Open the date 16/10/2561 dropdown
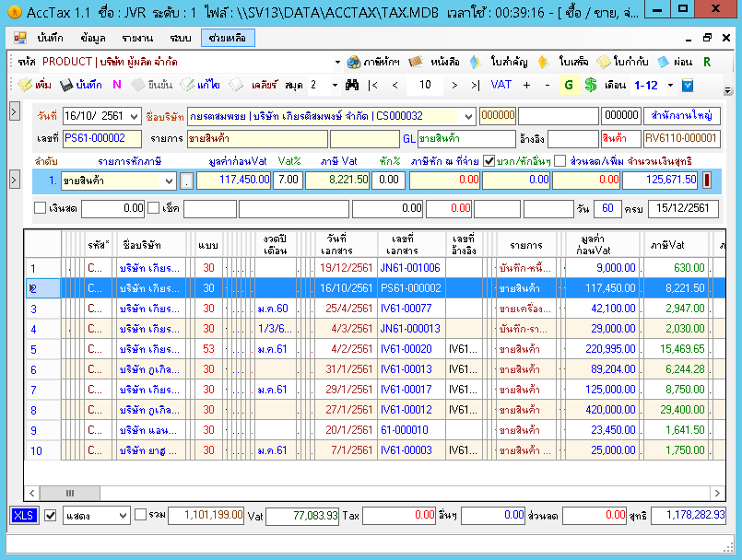This screenshot has width=742, height=560. tap(135, 116)
